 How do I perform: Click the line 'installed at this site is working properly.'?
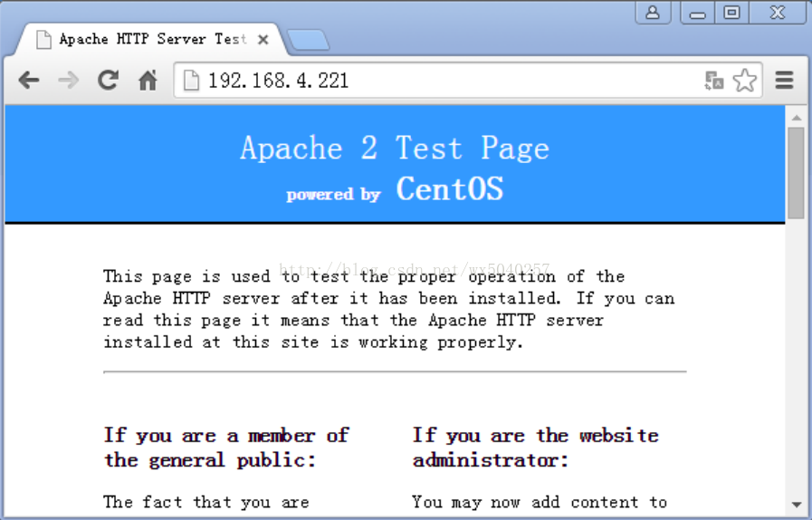click(313, 342)
